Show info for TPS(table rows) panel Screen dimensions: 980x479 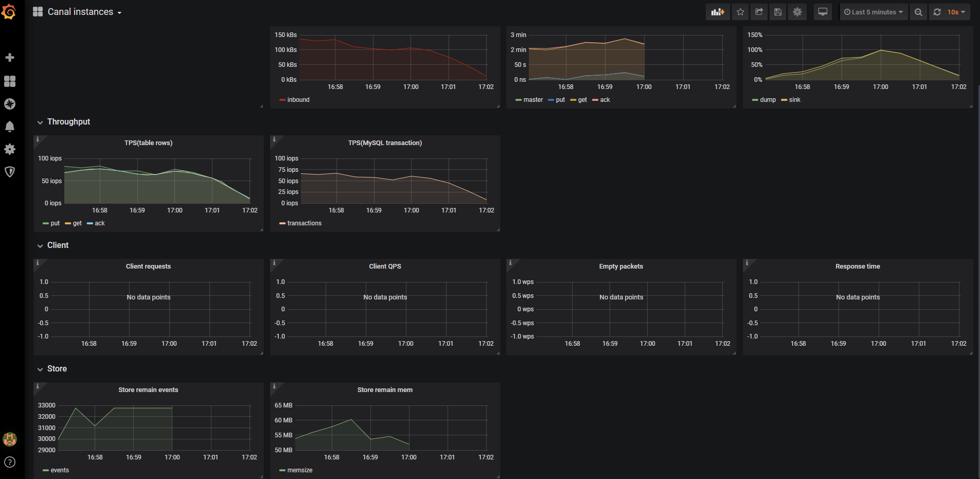(37, 139)
